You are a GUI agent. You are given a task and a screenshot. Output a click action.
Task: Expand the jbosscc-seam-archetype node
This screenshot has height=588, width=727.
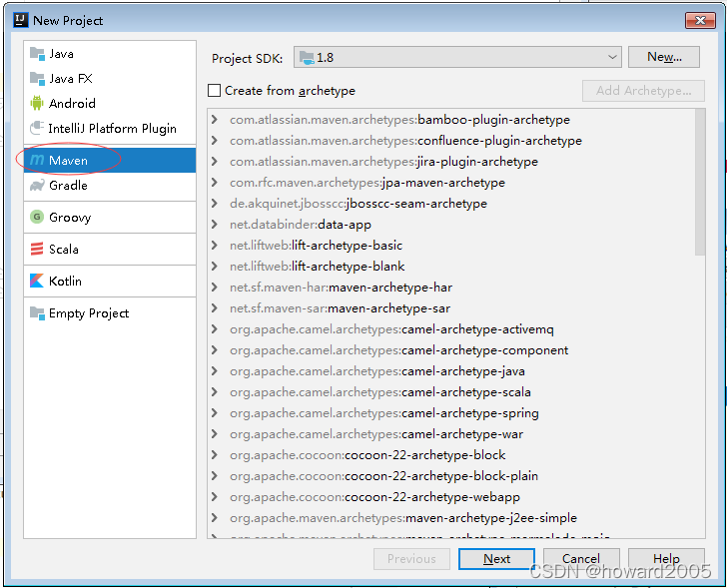[x=214, y=204]
